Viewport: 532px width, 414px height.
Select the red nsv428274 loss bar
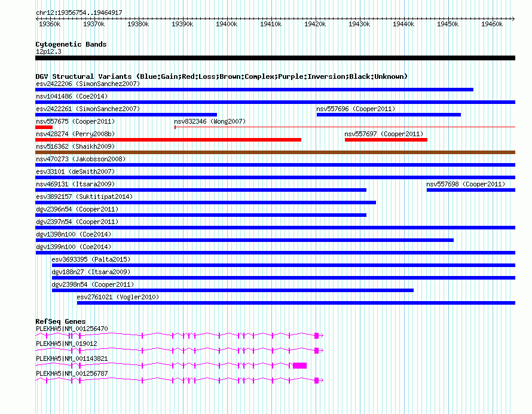pos(169,140)
